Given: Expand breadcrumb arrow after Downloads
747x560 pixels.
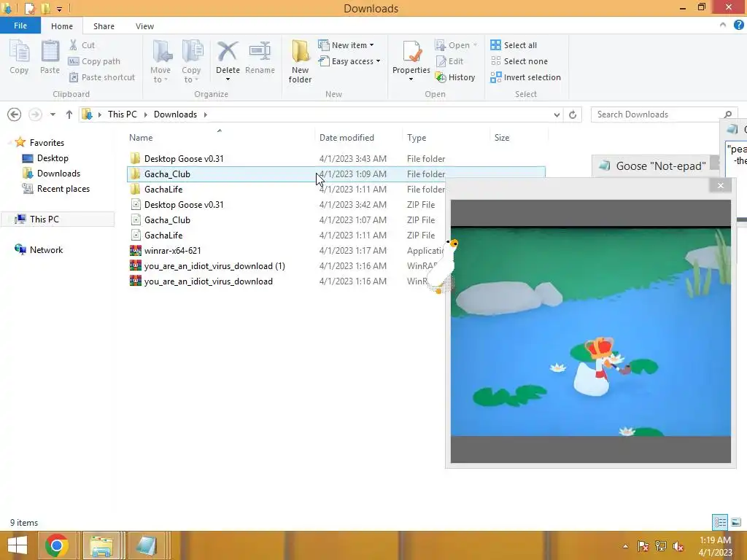Looking at the screenshot, I should (205, 114).
